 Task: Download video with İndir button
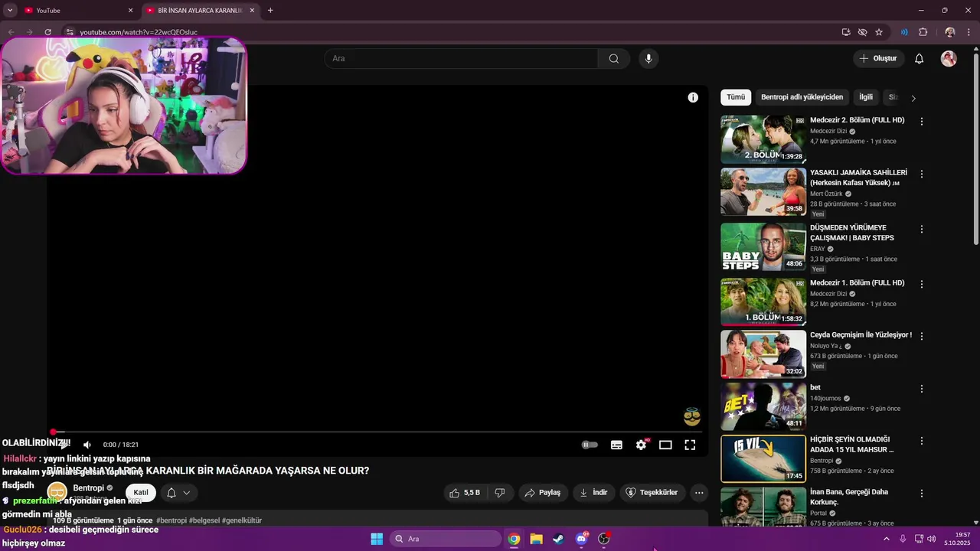593,493
